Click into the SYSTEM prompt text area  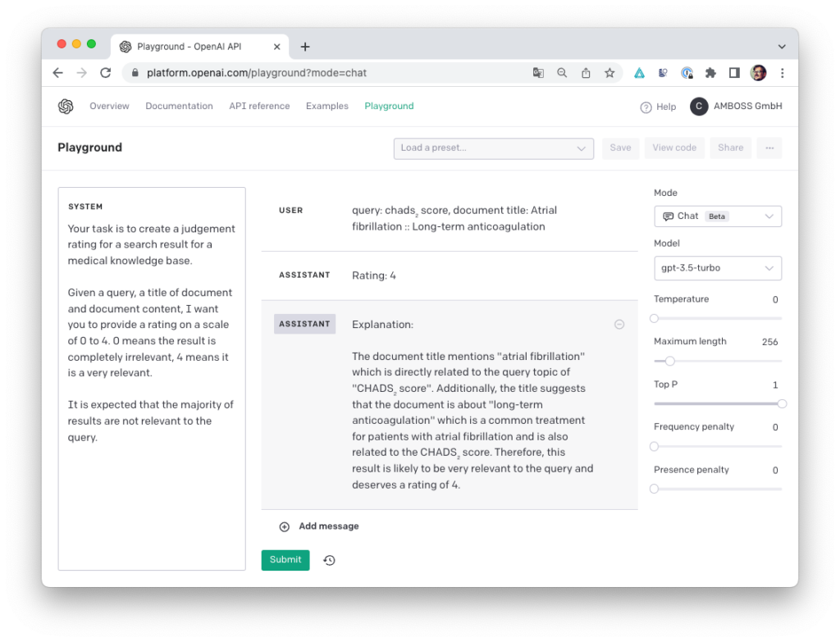pyautogui.click(x=152, y=379)
